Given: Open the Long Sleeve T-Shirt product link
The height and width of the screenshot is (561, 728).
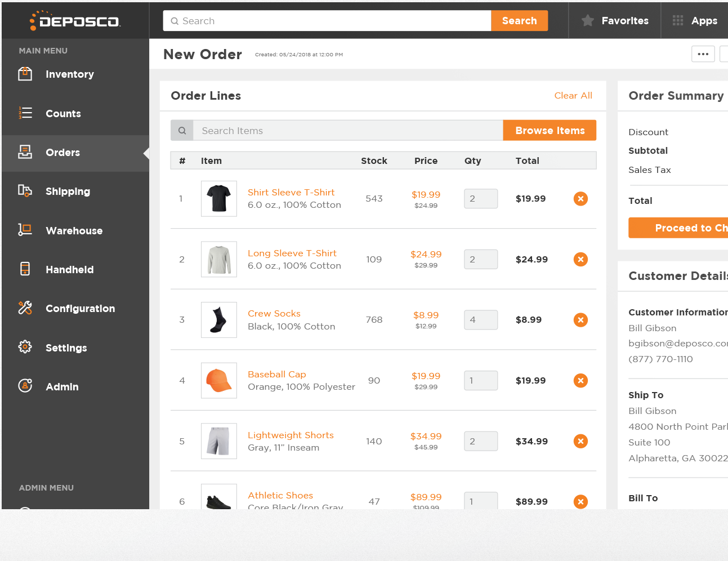Looking at the screenshot, I should pyautogui.click(x=292, y=253).
